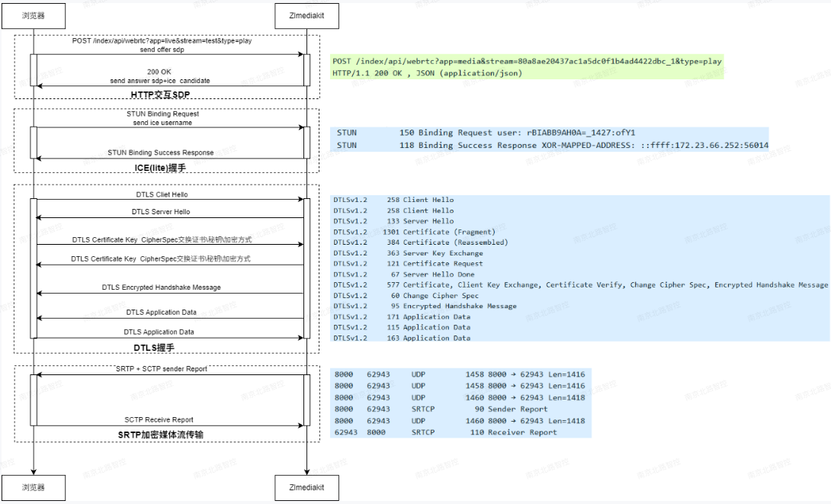Click the '200 OK' arrow label
Viewport: 831px width, 504px height.
159,72
